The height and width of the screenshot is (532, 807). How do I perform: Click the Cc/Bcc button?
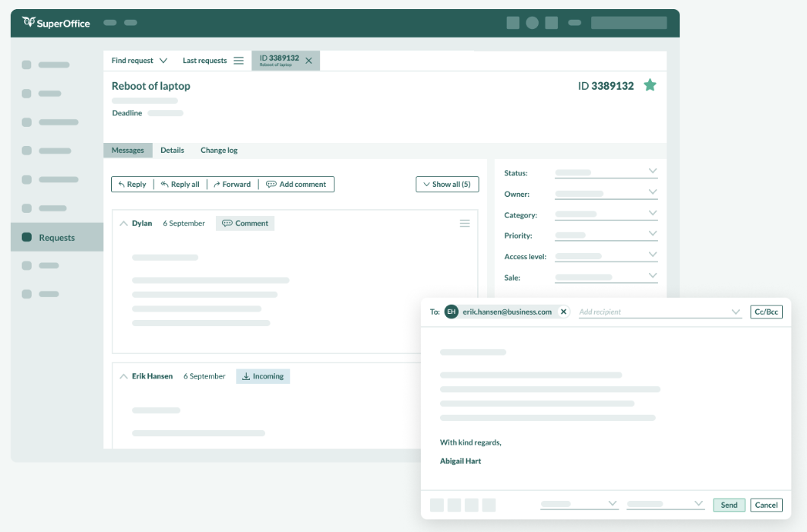766,312
